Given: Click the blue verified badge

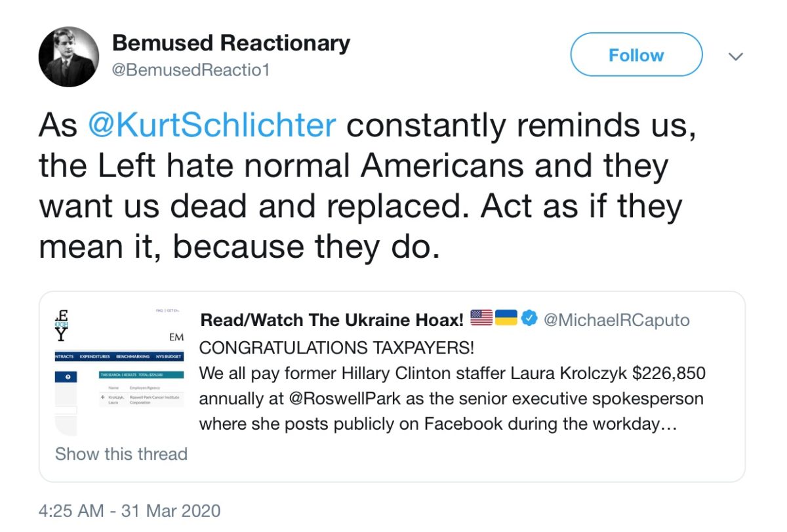Looking at the screenshot, I should (x=530, y=319).
